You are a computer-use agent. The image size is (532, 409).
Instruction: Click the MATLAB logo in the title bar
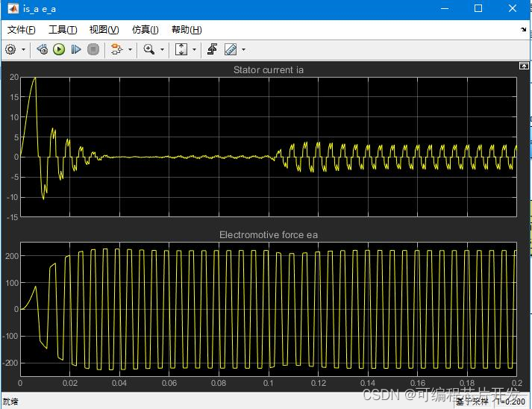[13, 8]
